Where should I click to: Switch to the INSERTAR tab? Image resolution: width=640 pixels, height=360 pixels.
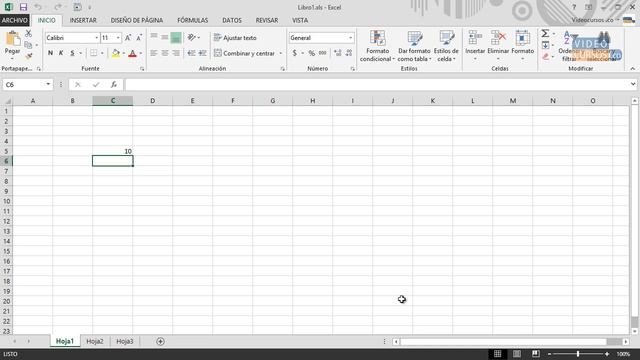pos(83,20)
